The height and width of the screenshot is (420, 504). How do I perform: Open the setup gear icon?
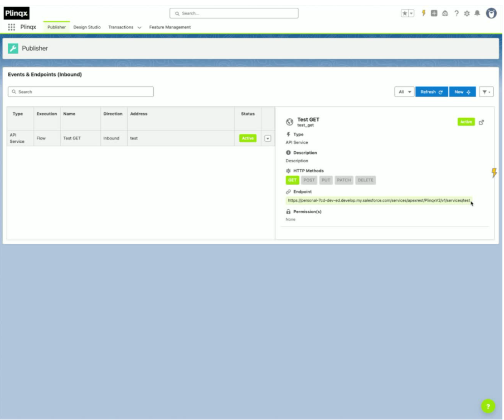point(467,13)
